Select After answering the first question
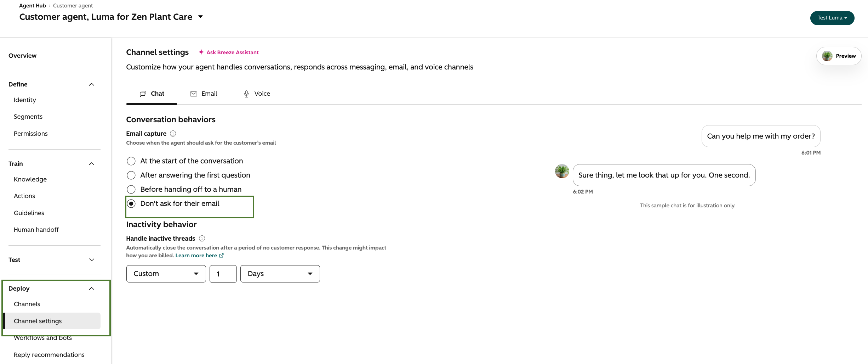868x364 pixels. coord(131,175)
